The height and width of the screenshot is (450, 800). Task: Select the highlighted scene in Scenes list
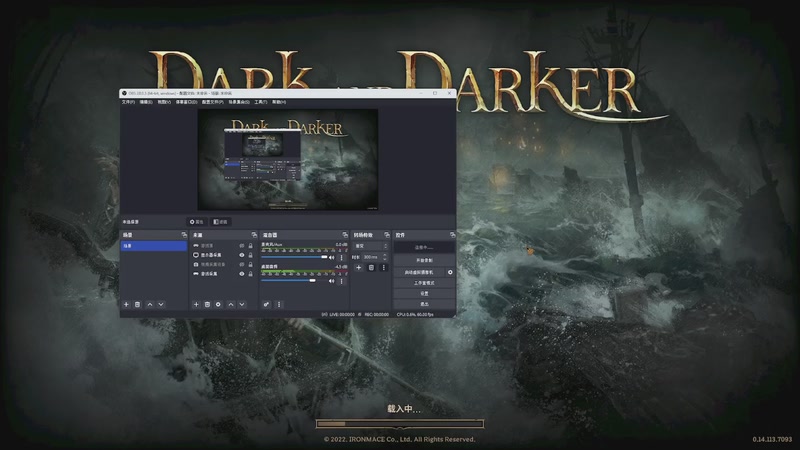(154, 246)
